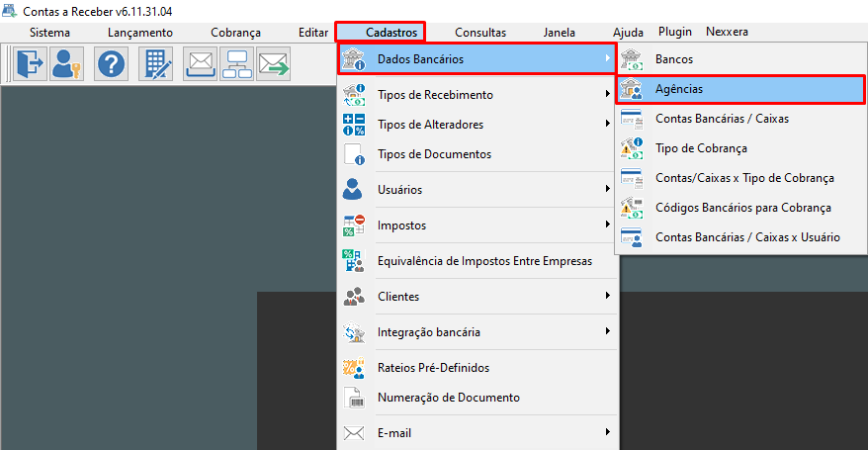The image size is (868, 450).
Task: Choose Rateios Pré-Definidos menu entry text
Action: pyautogui.click(x=433, y=368)
